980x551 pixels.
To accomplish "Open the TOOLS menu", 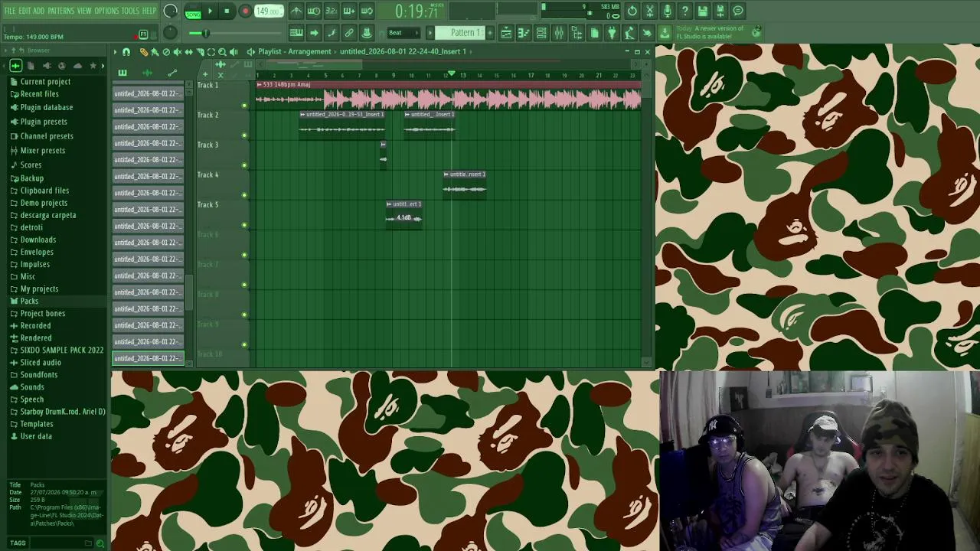I will (x=130, y=11).
